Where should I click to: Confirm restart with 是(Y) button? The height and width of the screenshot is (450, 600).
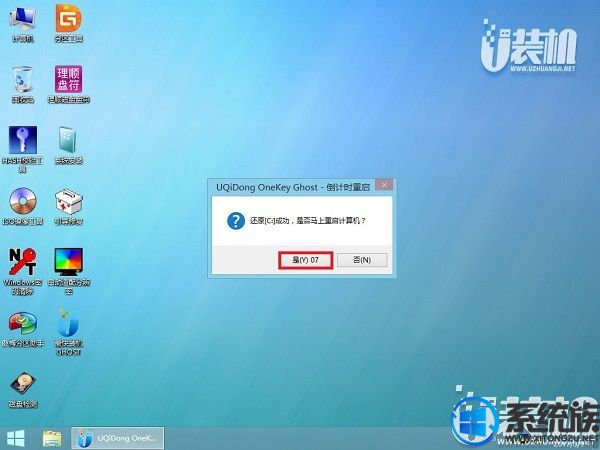click(x=305, y=260)
